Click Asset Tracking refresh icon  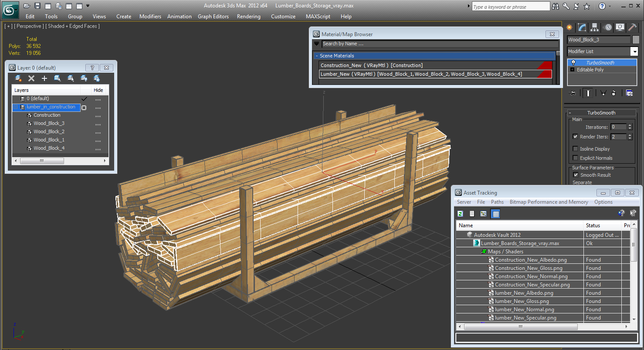(x=460, y=214)
